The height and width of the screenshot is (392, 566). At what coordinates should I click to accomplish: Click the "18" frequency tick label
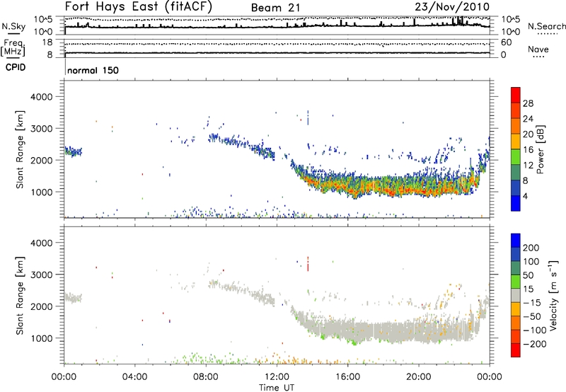click(x=47, y=42)
